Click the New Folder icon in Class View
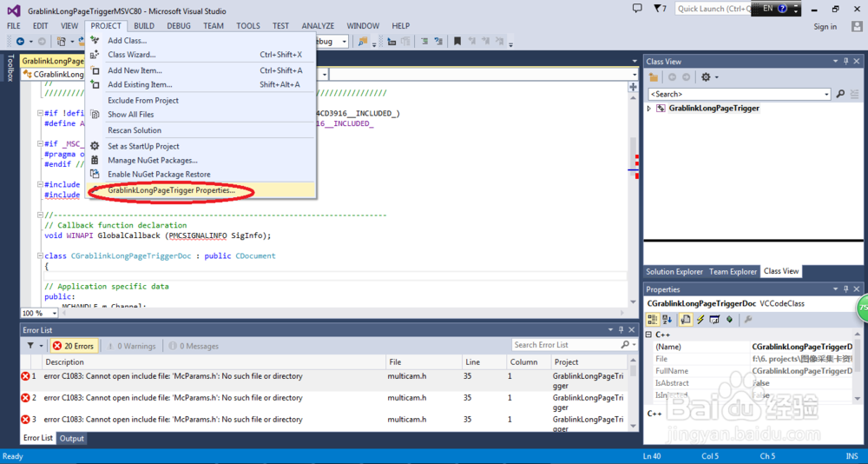The height and width of the screenshot is (464, 868). (654, 77)
